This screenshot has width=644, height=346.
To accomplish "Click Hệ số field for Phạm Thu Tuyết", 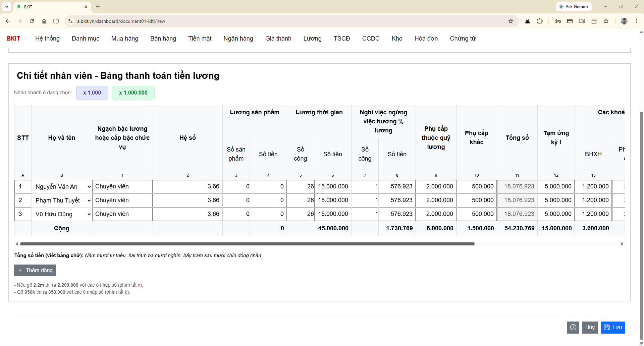I will pos(187,200).
